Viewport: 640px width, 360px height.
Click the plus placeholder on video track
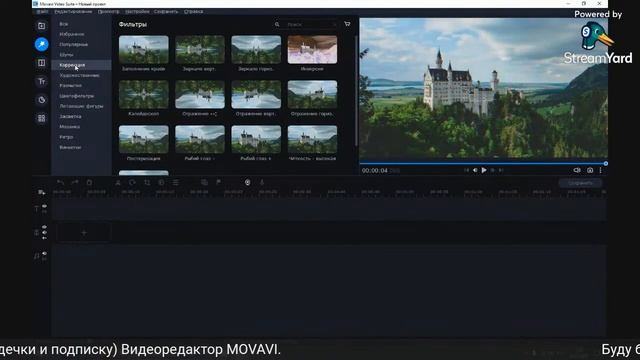84,233
